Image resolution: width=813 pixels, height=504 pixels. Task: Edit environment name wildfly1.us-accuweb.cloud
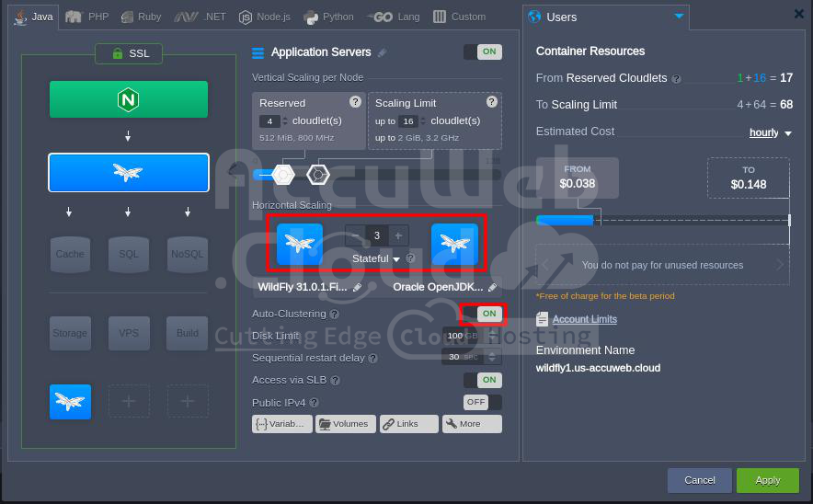598,368
